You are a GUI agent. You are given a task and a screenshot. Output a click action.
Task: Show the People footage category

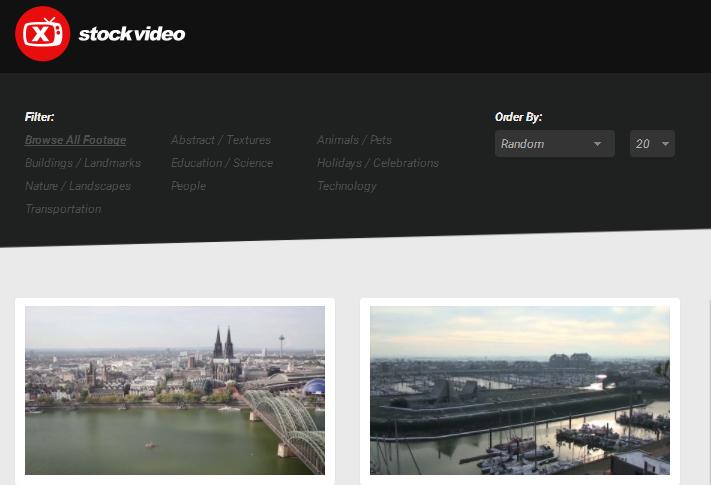(x=188, y=186)
